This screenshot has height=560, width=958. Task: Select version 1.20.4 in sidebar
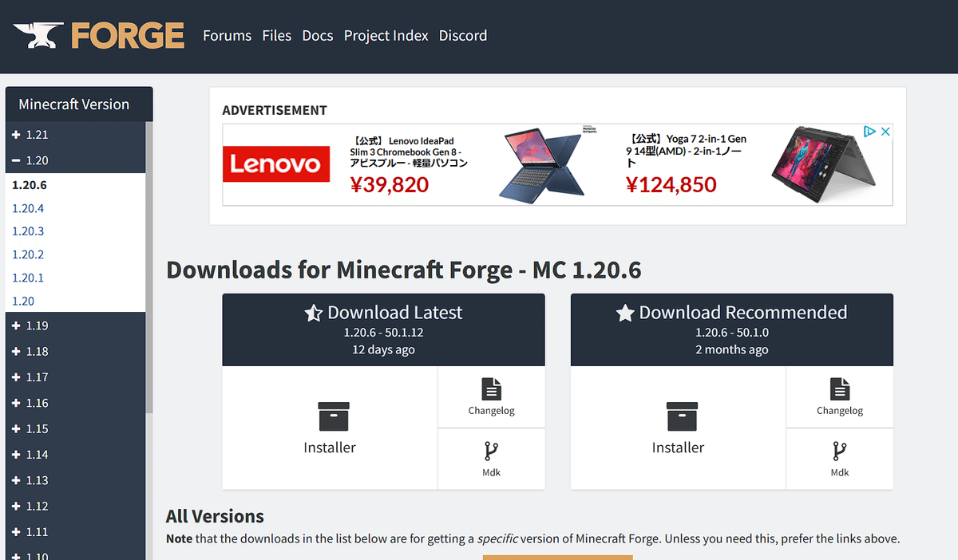coord(28,208)
